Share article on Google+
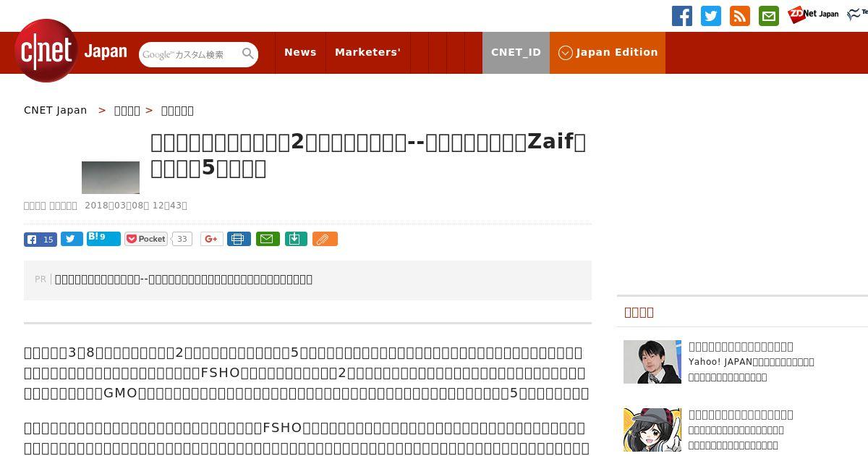This screenshot has height=456, width=868. click(212, 239)
